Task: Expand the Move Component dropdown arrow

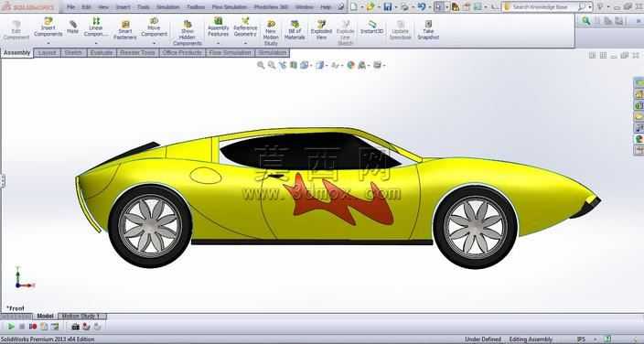Action: [154, 42]
